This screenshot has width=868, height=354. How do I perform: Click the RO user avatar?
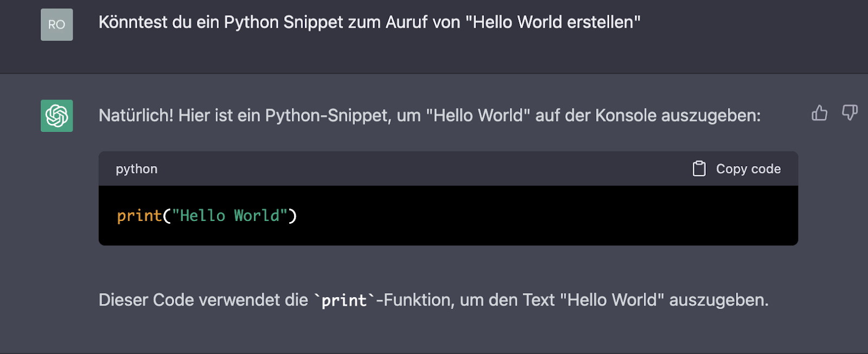57,24
